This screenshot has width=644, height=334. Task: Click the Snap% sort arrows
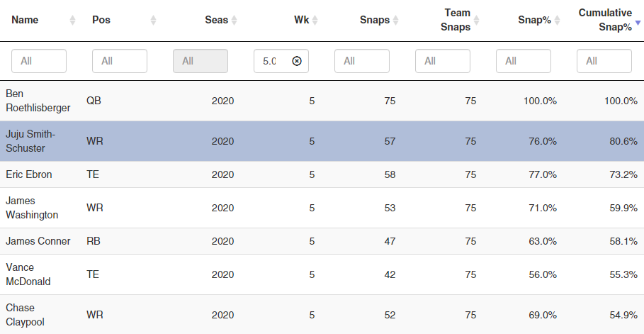(558, 20)
